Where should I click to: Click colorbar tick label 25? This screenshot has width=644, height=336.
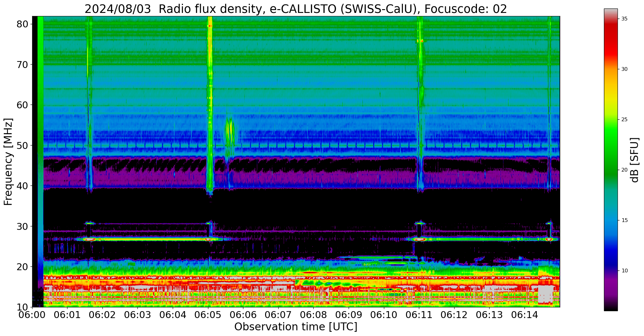(x=624, y=120)
